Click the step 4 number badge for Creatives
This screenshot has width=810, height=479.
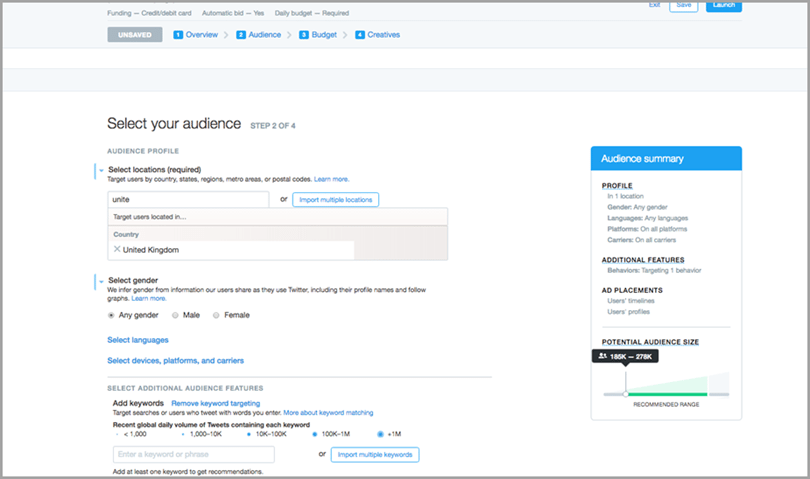pos(360,35)
